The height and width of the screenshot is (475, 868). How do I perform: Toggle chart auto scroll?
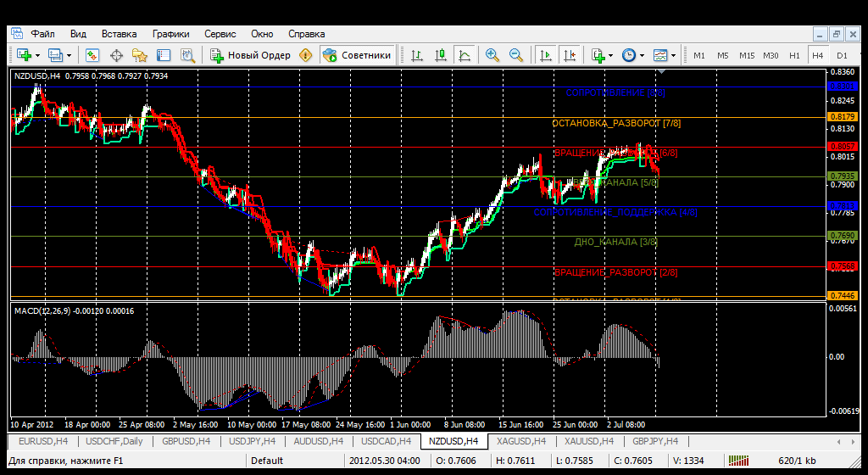[x=545, y=55]
